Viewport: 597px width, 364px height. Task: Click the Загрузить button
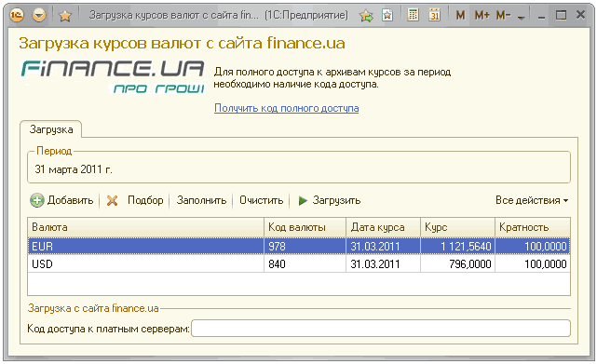[x=330, y=200]
